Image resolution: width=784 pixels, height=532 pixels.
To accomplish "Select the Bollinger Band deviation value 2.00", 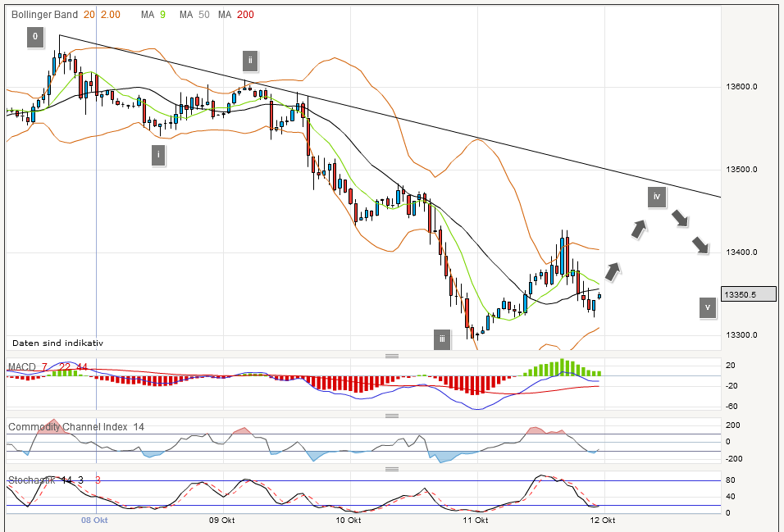I will (111, 15).
